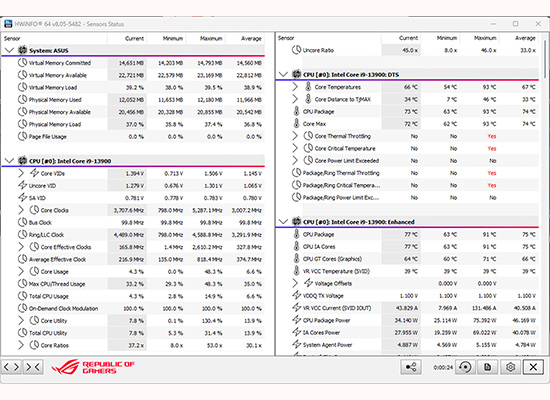Screen dimensions: 550x400
Task: Select the On-Demand Clock Modulation row label
Action: click(x=63, y=308)
